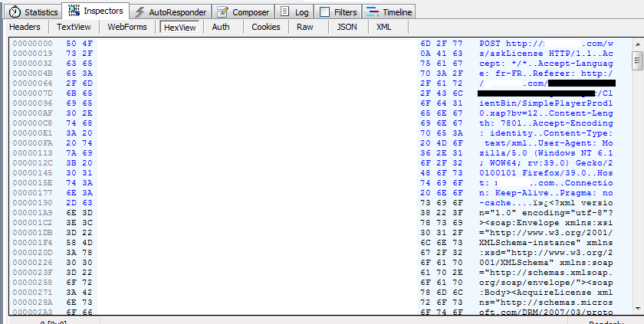Screen dimensions: 644x324
Task: Open the Auth inspector
Action: click(221, 27)
